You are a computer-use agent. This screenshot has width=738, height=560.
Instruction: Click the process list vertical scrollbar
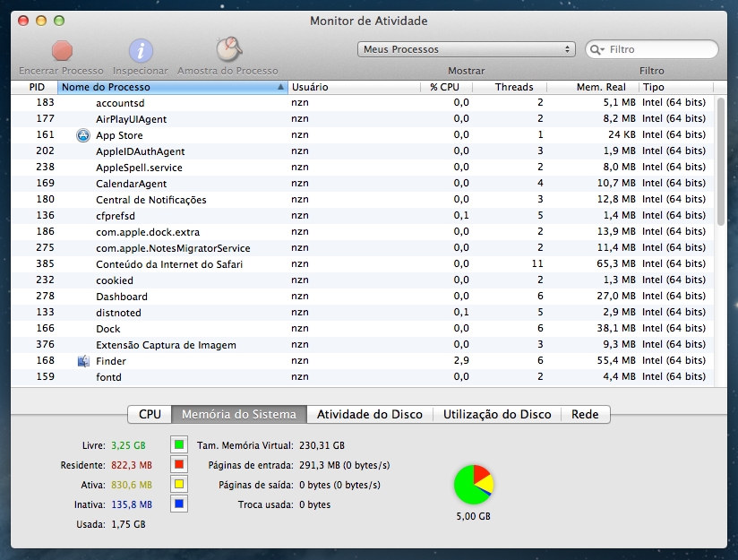pyautogui.click(x=721, y=161)
